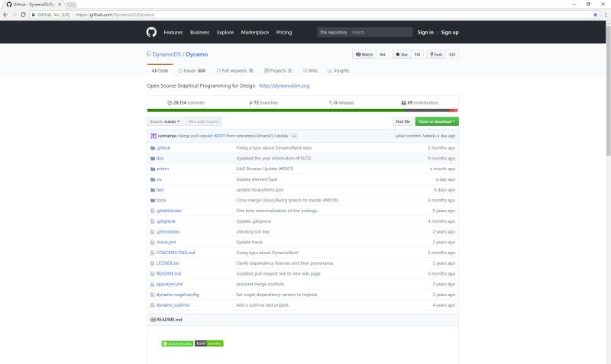Open the Wiki tab

point(310,70)
